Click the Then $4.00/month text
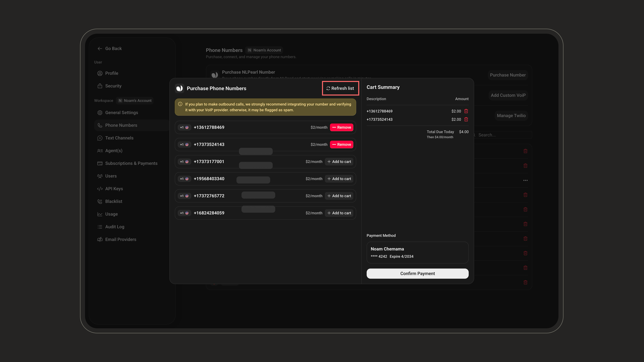The width and height of the screenshot is (644, 362). coord(440,137)
